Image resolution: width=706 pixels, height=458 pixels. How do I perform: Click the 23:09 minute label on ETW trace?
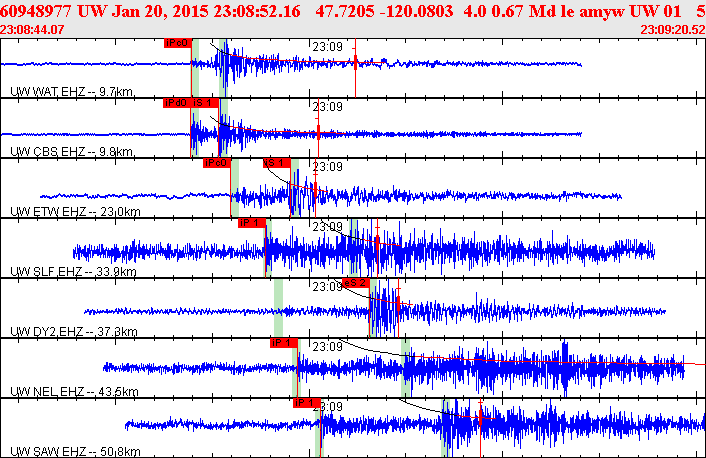pos(328,167)
